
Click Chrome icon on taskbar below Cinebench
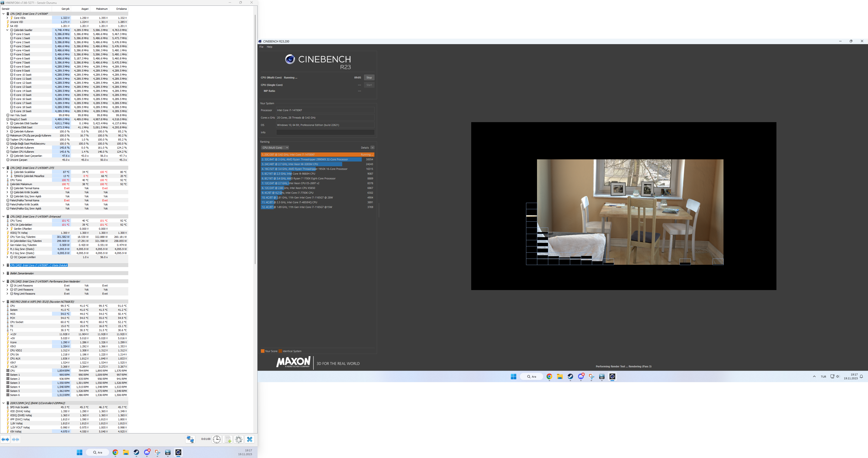pyautogui.click(x=549, y=377)
